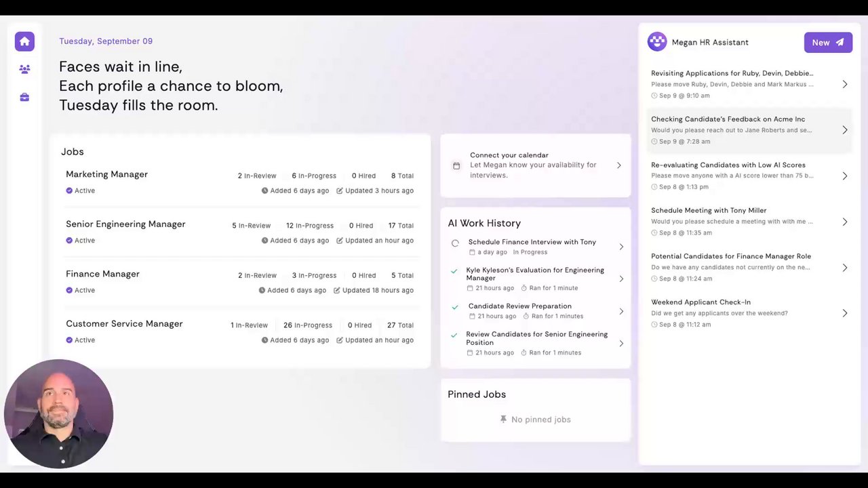Viewport: 868px width, 488px height.
Task: Open the Candidates people icon in sidebar
Action: (x=24, y=69)
